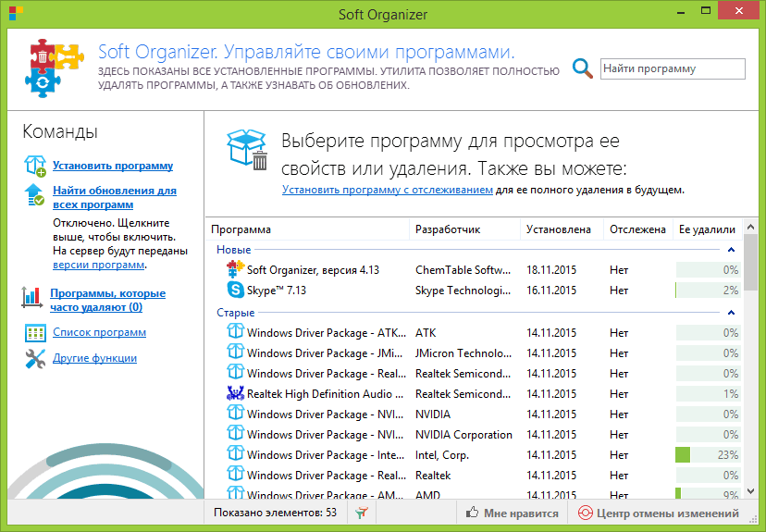
Task: Click the green arrow Find updates icon
Action: click(x=35, y=195)
